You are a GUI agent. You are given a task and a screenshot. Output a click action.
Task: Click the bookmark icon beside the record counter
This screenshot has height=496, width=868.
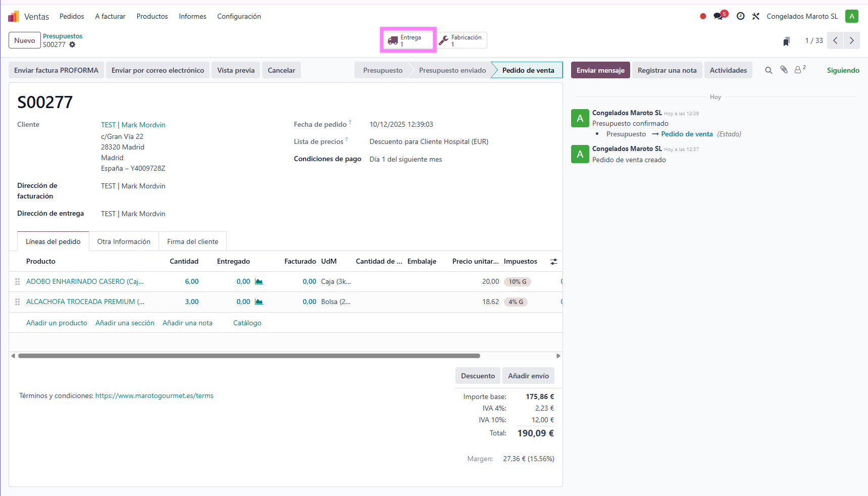[786, 41]
